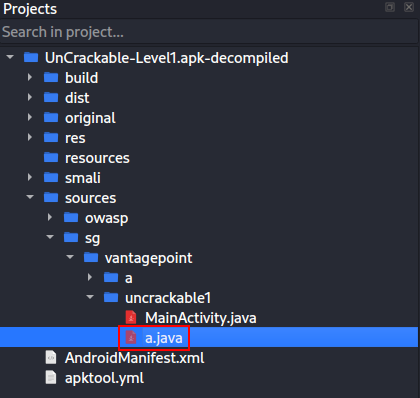Collapse the sources folder arrow
Viewport: 420px width, 398px height.
(x=30, y=197)
